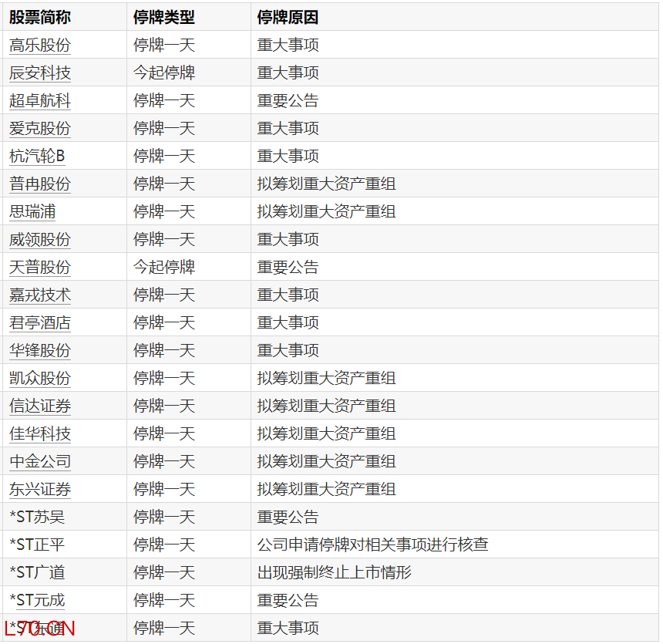Click the *ST正平 stock name
This screenshot has width=663, height=644.
[37, 545]
